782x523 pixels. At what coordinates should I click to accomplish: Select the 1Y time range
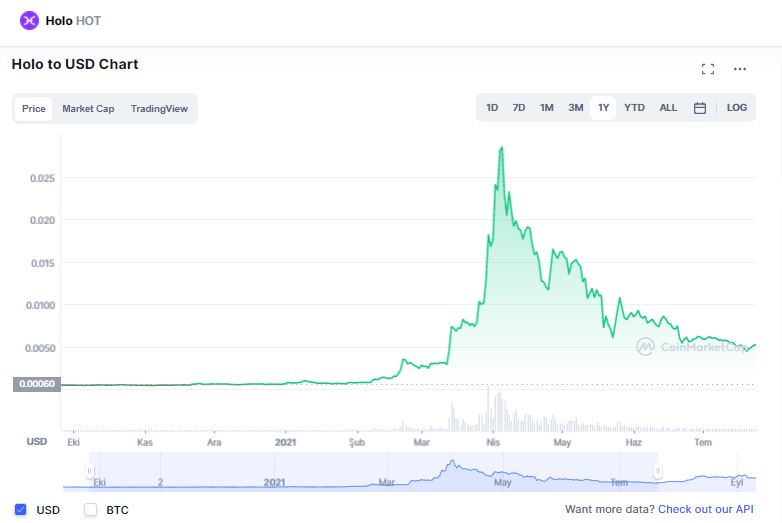[x=603, y=108]
